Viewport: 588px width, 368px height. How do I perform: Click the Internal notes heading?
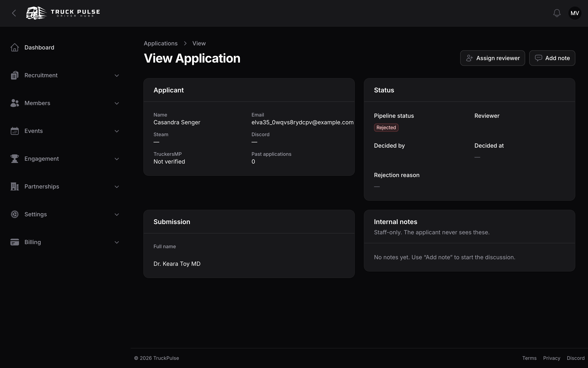395,222
